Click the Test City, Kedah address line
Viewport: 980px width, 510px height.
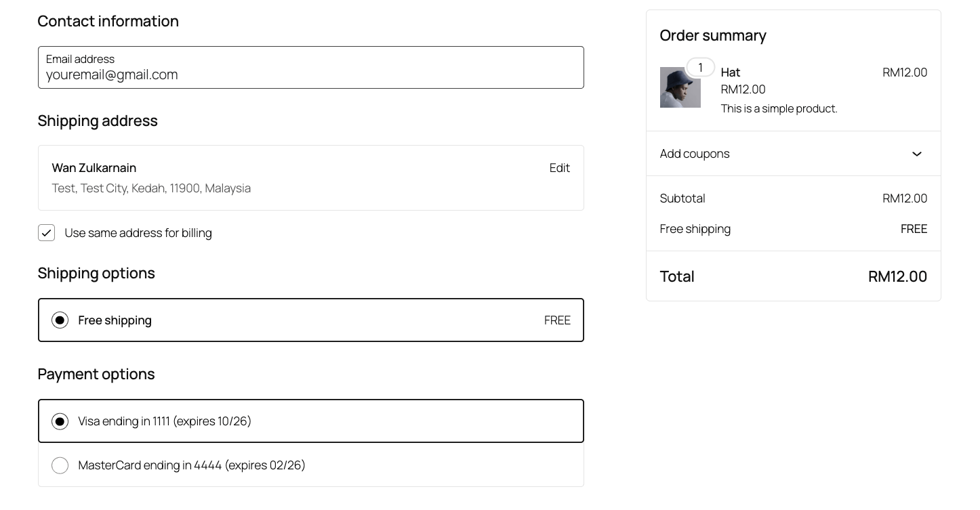pos(151,188)
